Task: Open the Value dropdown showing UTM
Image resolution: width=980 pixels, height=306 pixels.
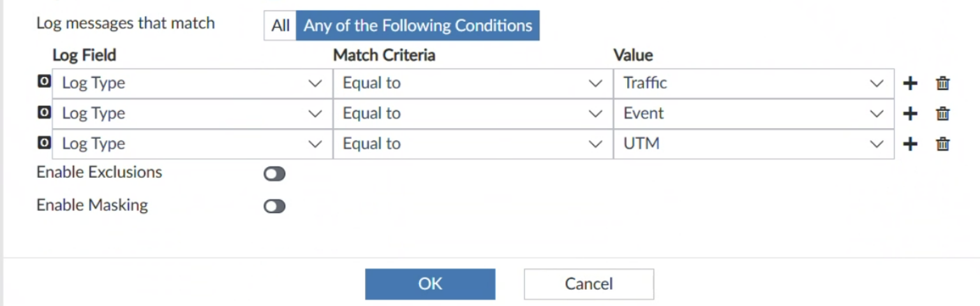Action: click(x=754, y=144)
